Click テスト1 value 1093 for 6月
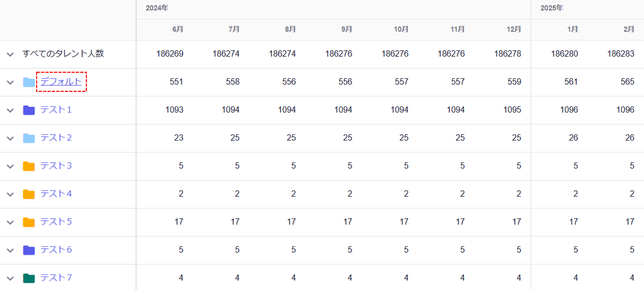The height and width of the screenshot is (290, 644). 174,110
